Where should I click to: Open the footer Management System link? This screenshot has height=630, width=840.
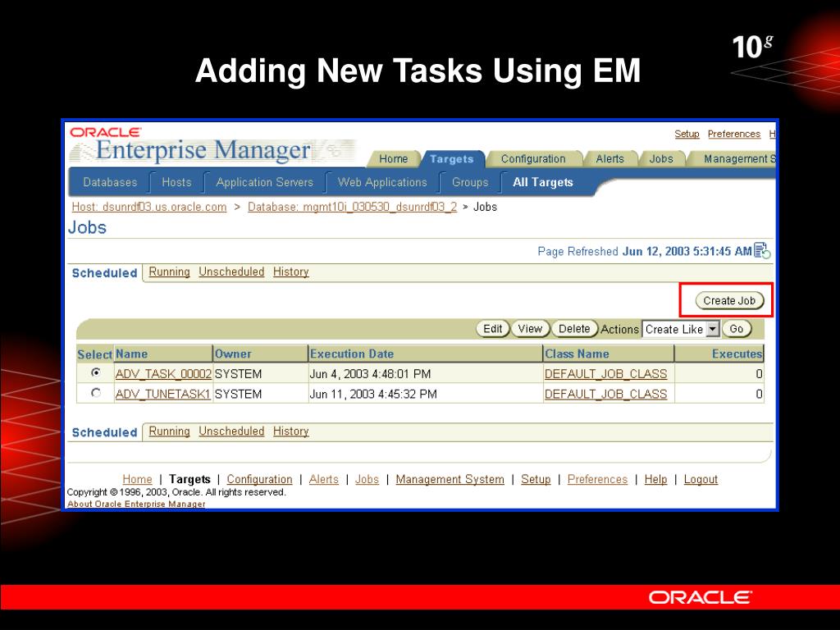click(450, 479)
